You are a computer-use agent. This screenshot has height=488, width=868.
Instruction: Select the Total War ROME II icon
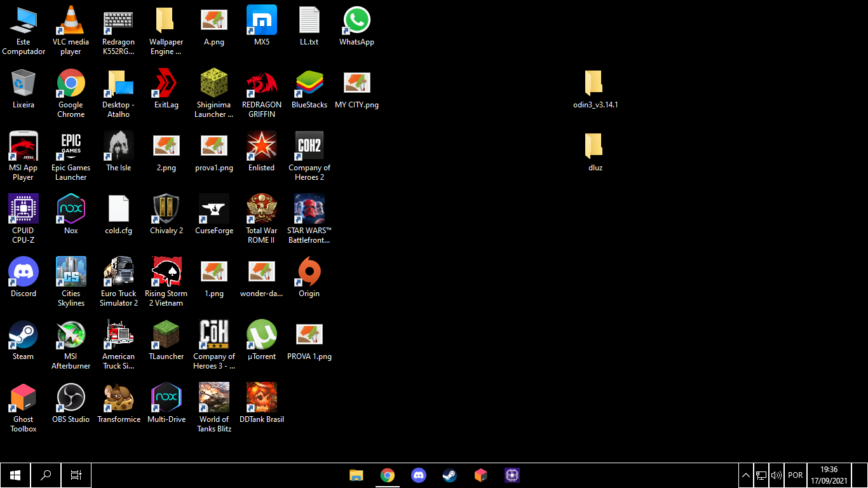[262, 219]
